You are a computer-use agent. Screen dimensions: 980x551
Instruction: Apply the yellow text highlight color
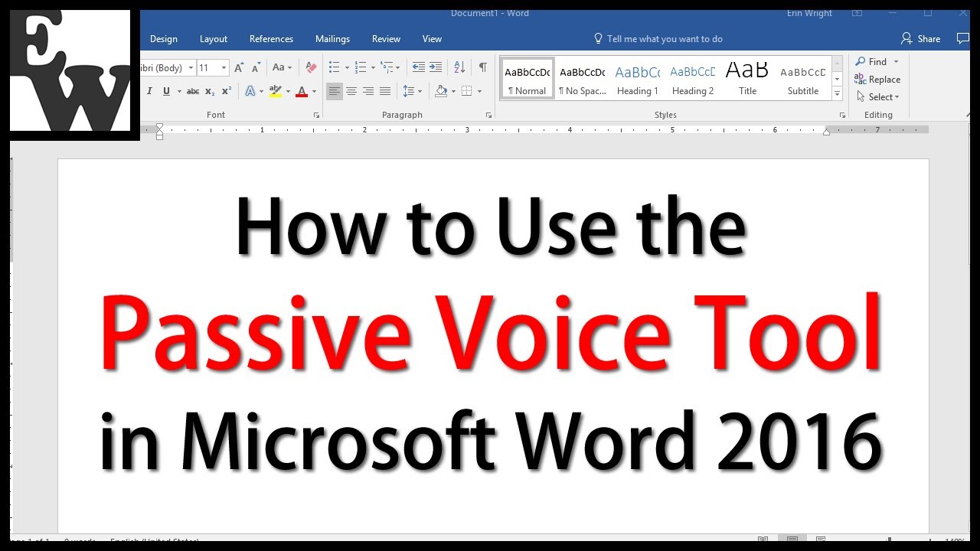coord(276,91)
